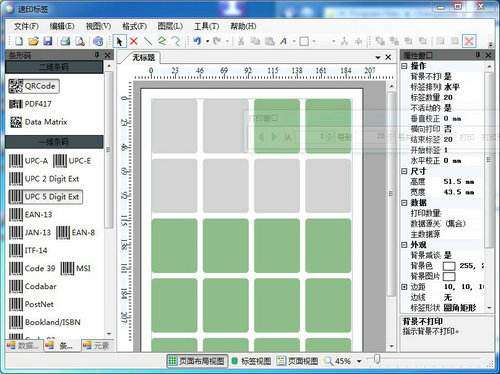Screen dimensions: 500x374
Task: Click the background color white swatch
Action: (x=449, y=266)
